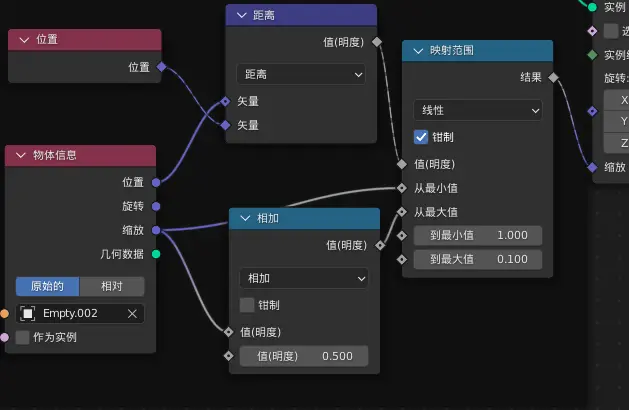Open the 线性 interpolation dropdown
This screenshot has height=410, width=629.
click(477, 110)
